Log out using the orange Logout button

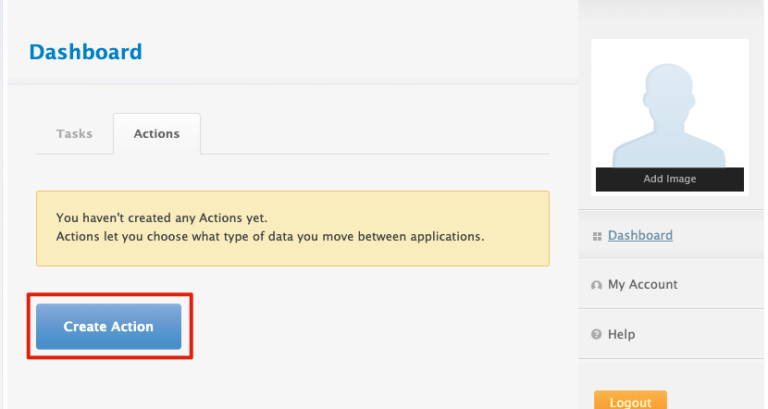630,402
